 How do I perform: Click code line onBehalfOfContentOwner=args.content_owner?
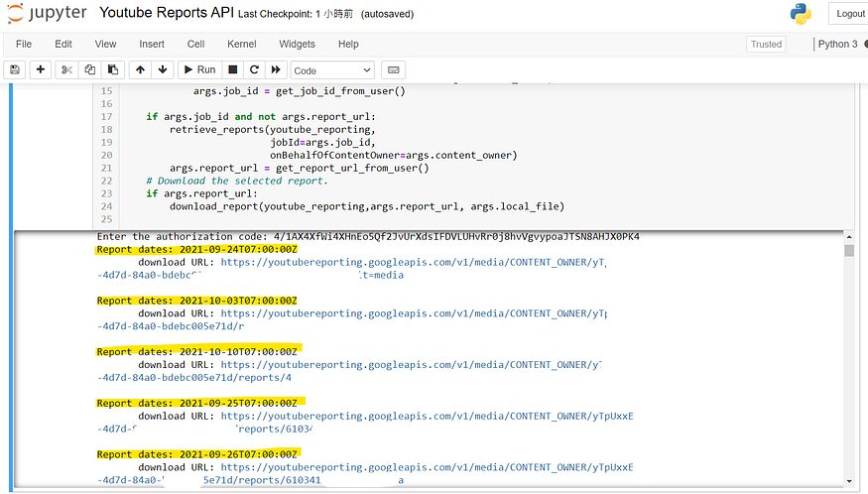point(394,155)
